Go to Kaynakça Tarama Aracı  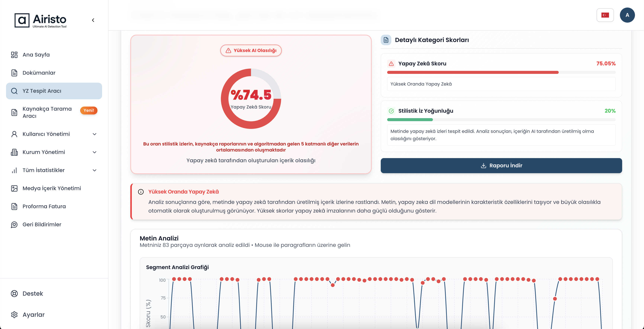tap(47, 112)
